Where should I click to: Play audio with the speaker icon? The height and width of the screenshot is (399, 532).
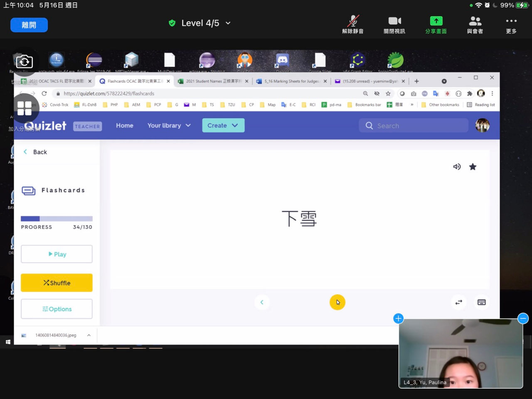(457, 167)
